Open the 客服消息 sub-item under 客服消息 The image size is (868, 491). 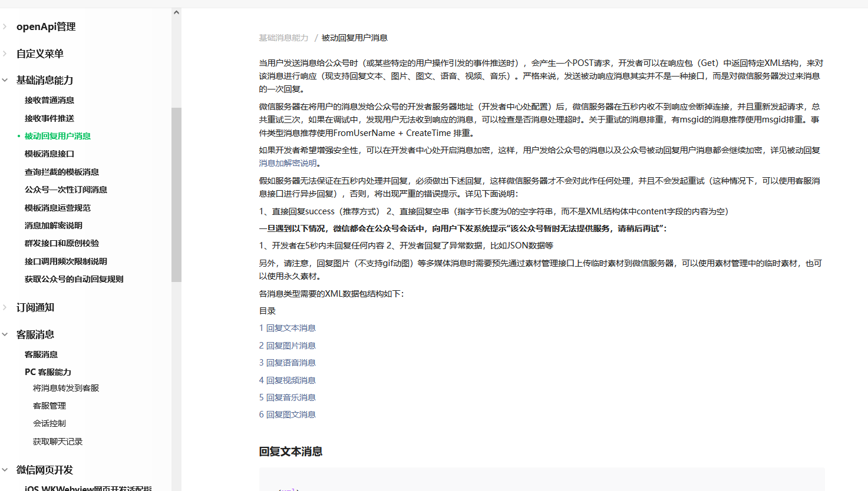click(x=41, y=354)
